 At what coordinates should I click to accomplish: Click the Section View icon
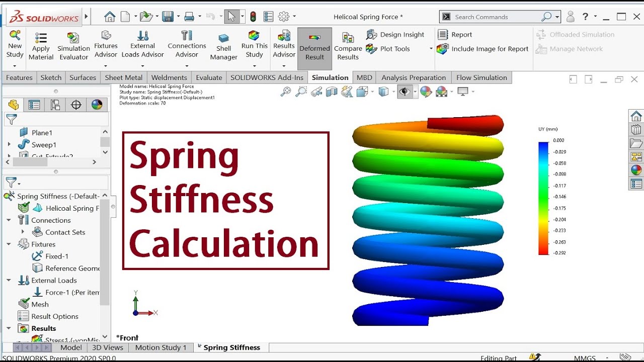332,92
